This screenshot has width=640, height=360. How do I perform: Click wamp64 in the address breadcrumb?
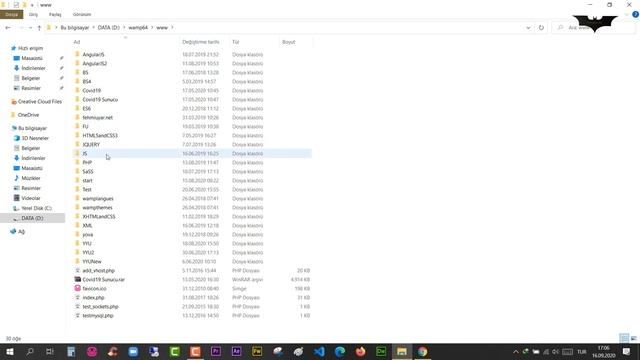coord(138,28)
